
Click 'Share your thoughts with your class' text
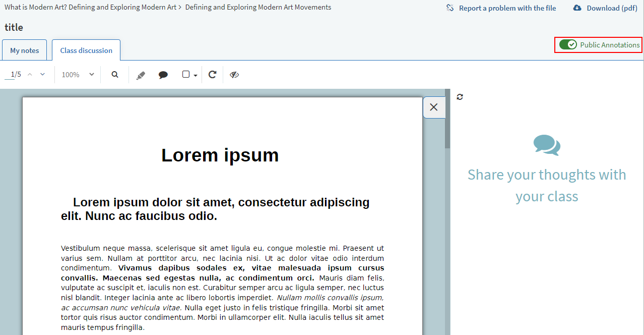pos(547,185)
